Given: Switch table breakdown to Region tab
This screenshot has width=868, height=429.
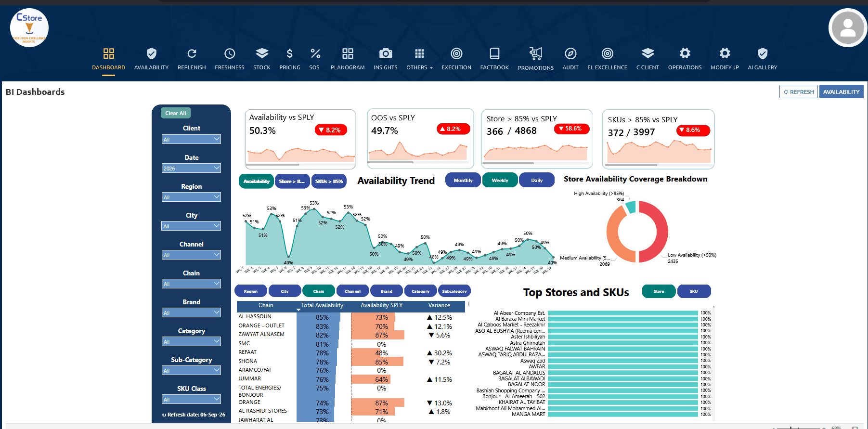Looking at the screenshot, I should 251,291.
